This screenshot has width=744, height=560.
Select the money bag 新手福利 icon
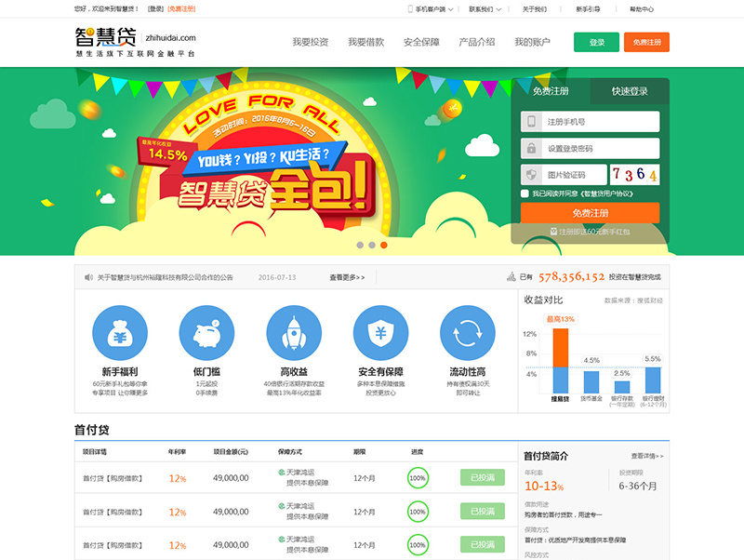(x=118, y=333)
